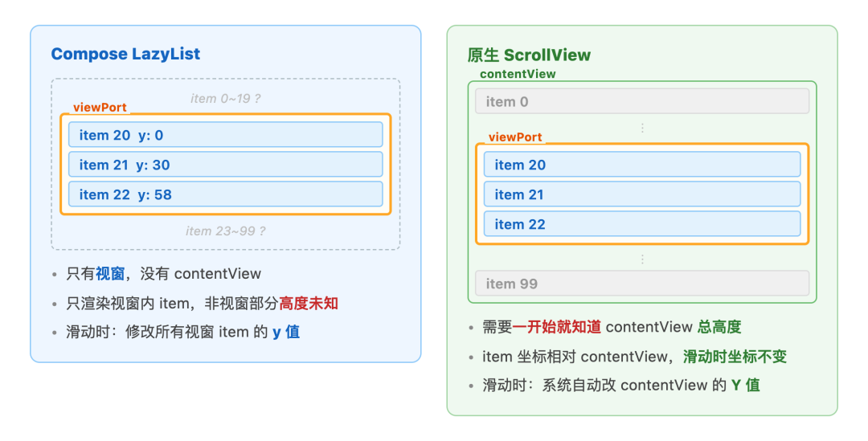Screen dimensions: 868x441
Task: Select 'item 20' in the ScrollView viewPort
Action: pyautogui.click(x=642, y=165)
